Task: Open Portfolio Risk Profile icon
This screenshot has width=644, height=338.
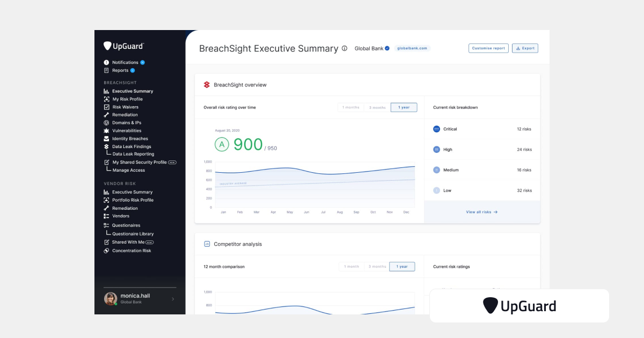Action: click(x=106, y=200)
